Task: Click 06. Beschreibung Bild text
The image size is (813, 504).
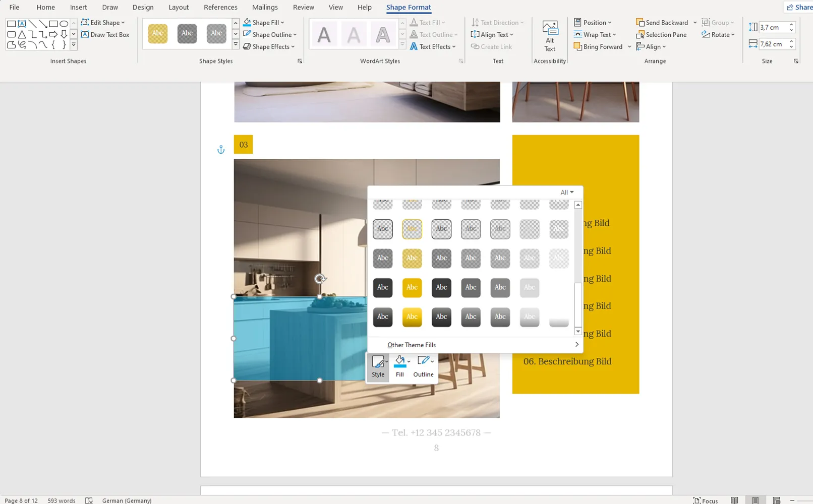Action: coord(567,361)
